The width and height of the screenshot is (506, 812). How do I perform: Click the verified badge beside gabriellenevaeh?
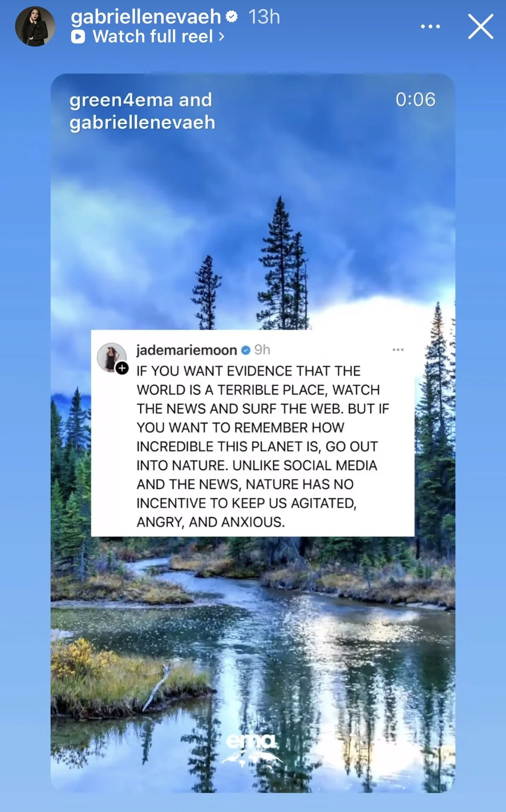pos(232,17)
